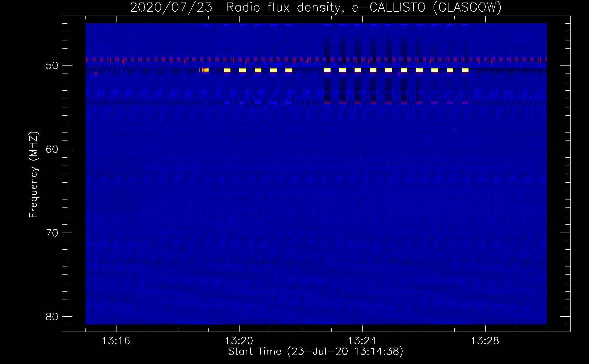Click the 13:28 time tick label
The height and width of the screenshot is (364, 589).
coord(485,341)
